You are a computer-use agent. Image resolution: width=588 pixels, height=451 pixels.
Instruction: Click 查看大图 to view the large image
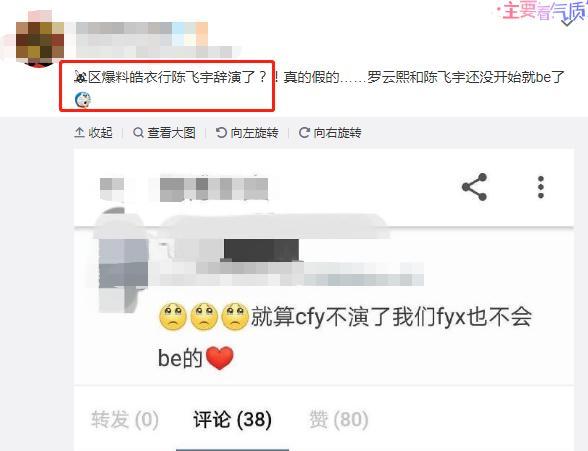pyautogui.click(x=164, y=132)
